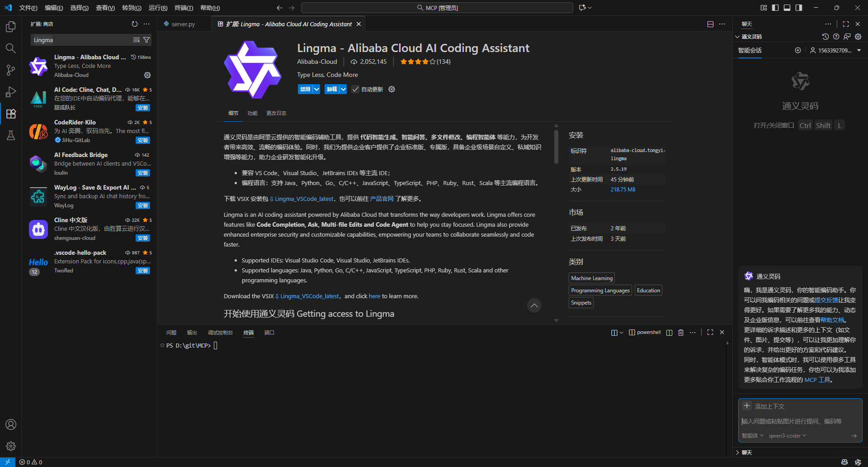Toggle the primary sidebar layout button
Image resolution: width=868 pixels, height=467 pixels.
(775, 8)
